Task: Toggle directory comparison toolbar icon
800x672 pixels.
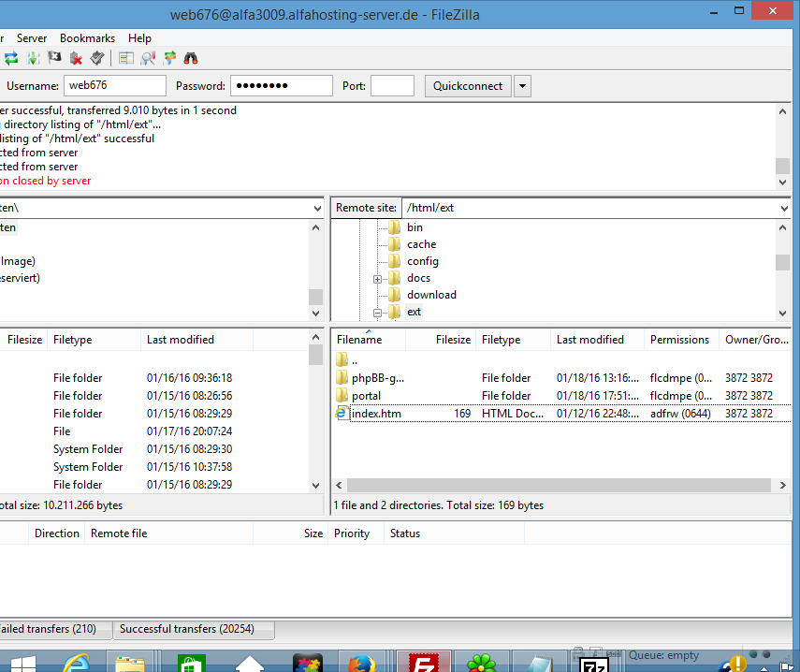Action: click(x=148, y=58)
